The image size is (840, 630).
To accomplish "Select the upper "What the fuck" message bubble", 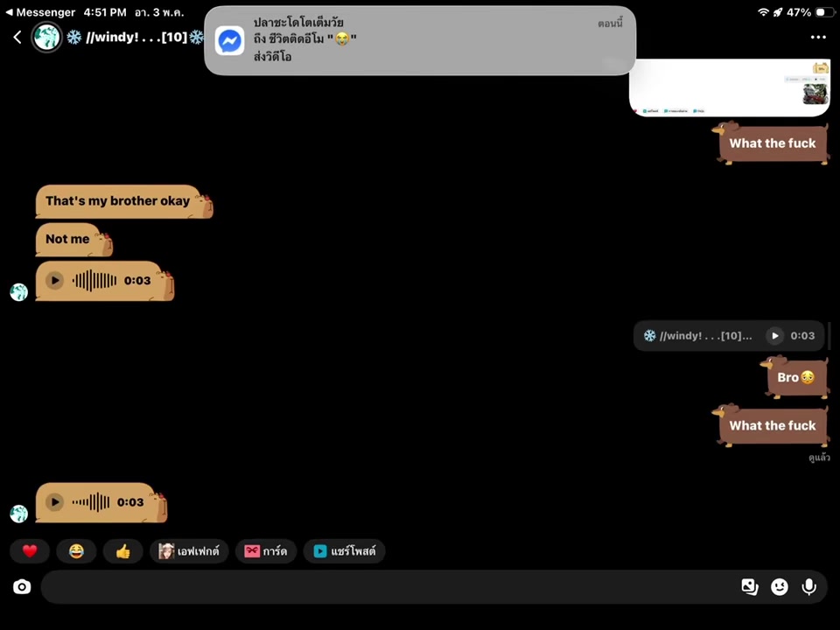I will pos(773,143).
